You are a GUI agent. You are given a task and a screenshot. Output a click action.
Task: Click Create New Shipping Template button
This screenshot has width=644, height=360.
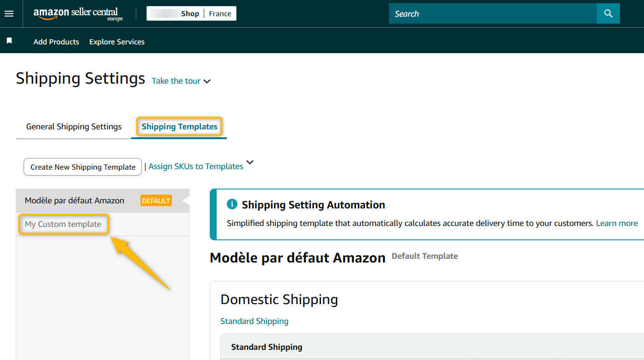83,167
